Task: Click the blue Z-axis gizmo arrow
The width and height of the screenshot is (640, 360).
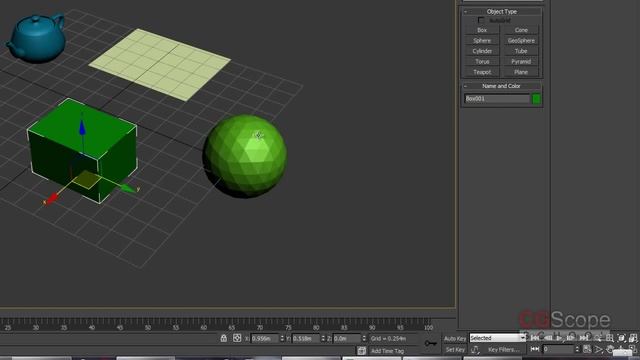Action: pyautogui.click(x=82, y=127)
